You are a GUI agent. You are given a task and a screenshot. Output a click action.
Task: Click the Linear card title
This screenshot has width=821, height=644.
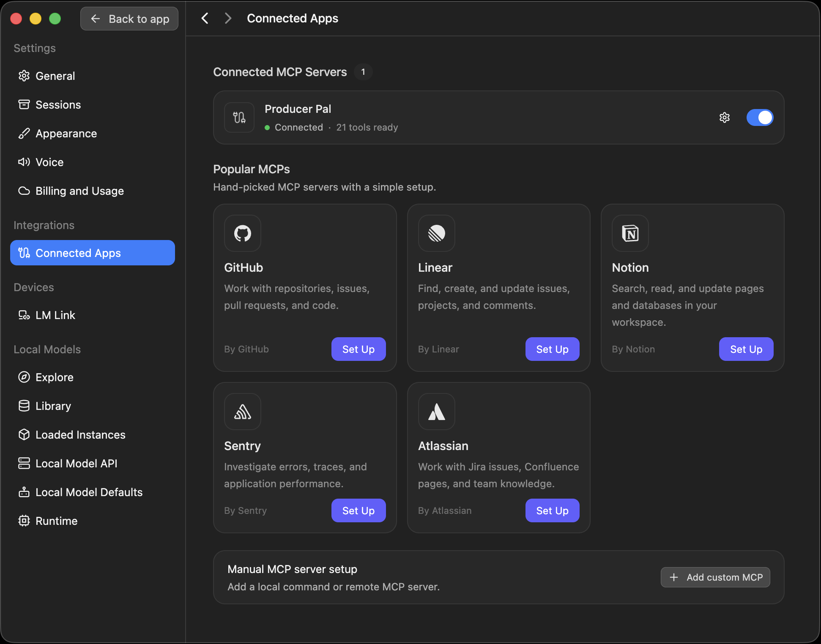435,267
